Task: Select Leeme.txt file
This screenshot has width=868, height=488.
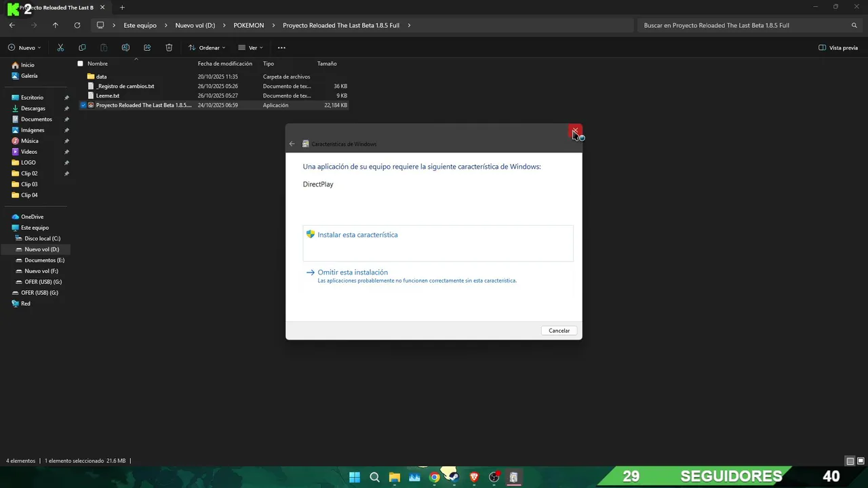Action: (x=213, y=96)
